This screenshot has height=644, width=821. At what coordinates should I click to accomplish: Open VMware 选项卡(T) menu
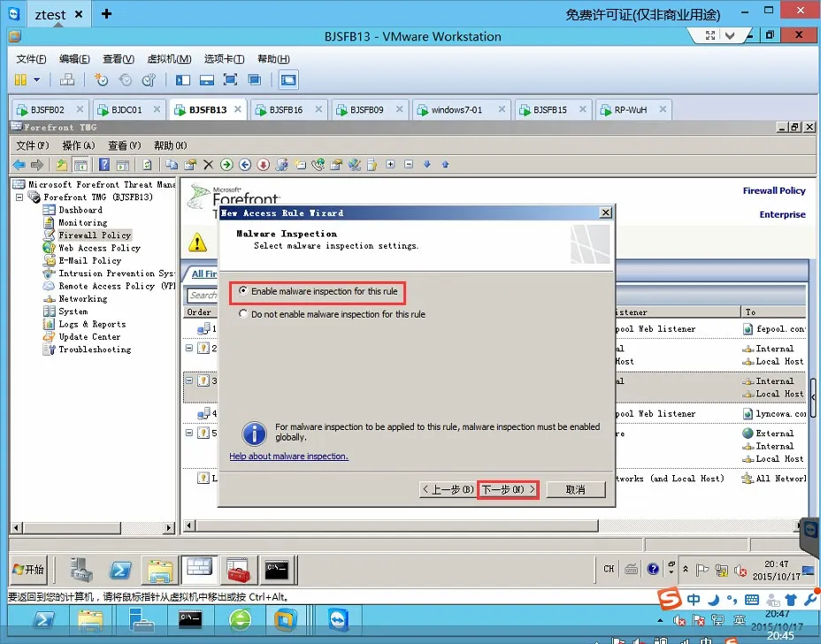pyautogui.click(x=224, y=58)
